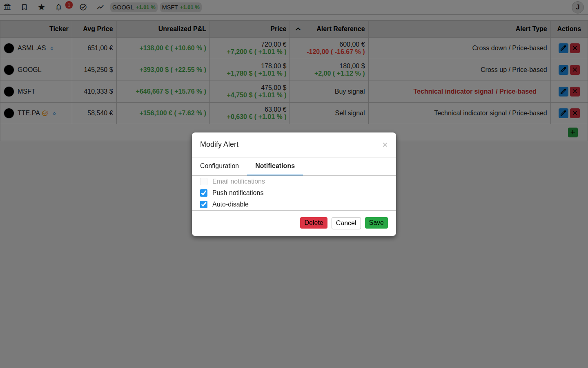
Task: Click the Cancel button in dialog
Action: [346, 223]
